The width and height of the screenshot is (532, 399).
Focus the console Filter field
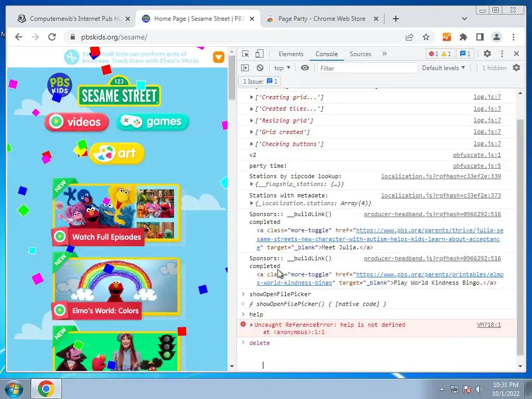[367, 68]
